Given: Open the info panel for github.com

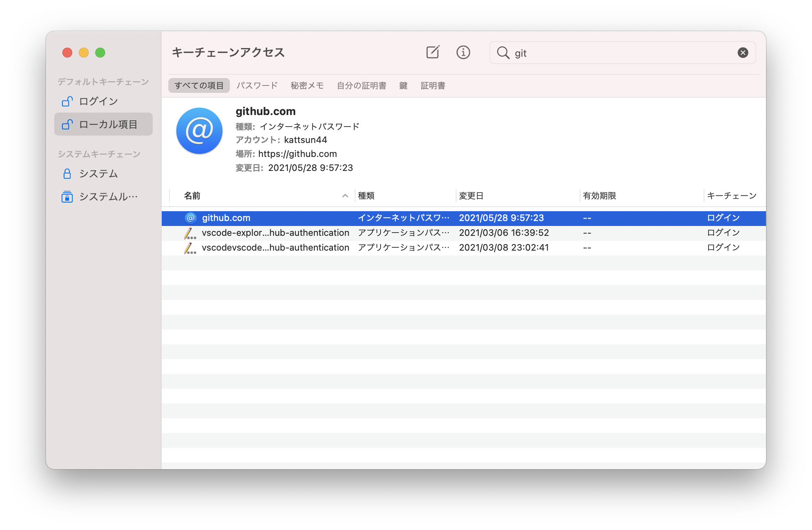Looking at the screenshot, I should click(x=463, y=53).
